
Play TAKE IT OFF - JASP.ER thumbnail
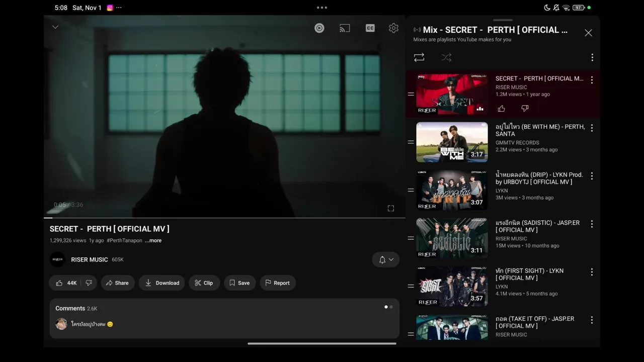(x=452, y=327)
